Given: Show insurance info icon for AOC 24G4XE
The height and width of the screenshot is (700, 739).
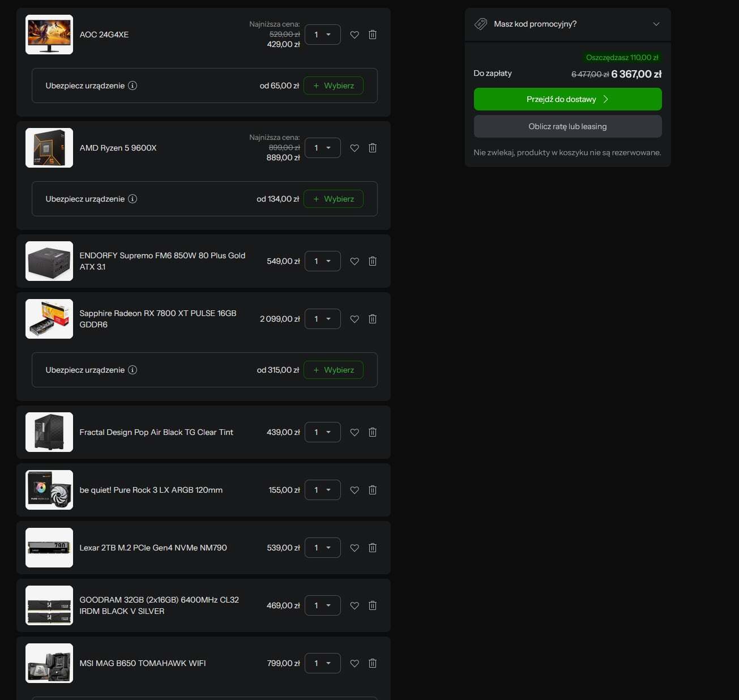Looking at the screenshot, I should 133,86.
